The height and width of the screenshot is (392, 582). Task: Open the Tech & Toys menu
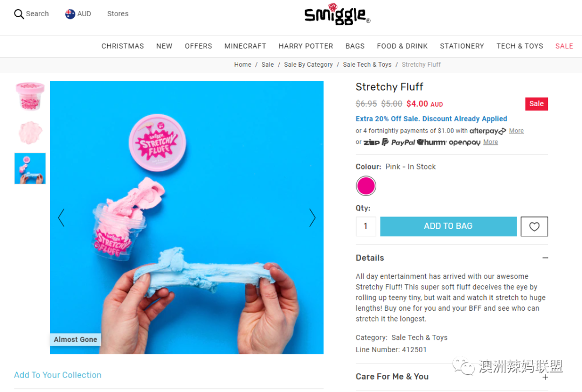(519, 46)
